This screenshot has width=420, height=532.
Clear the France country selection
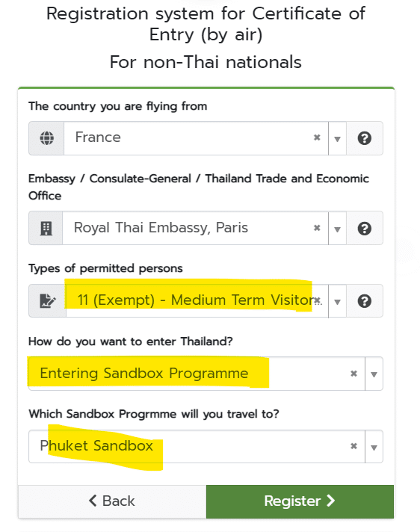[317, 137]
